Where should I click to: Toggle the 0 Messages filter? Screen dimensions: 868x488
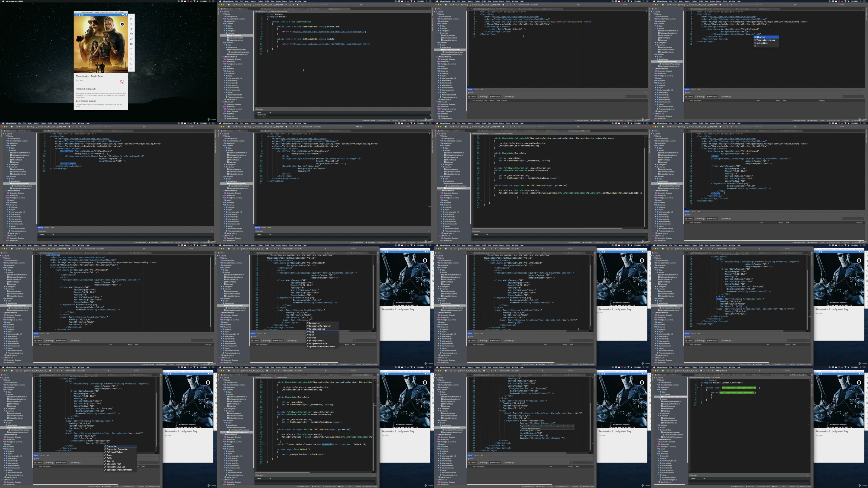(x=495, y=97)
